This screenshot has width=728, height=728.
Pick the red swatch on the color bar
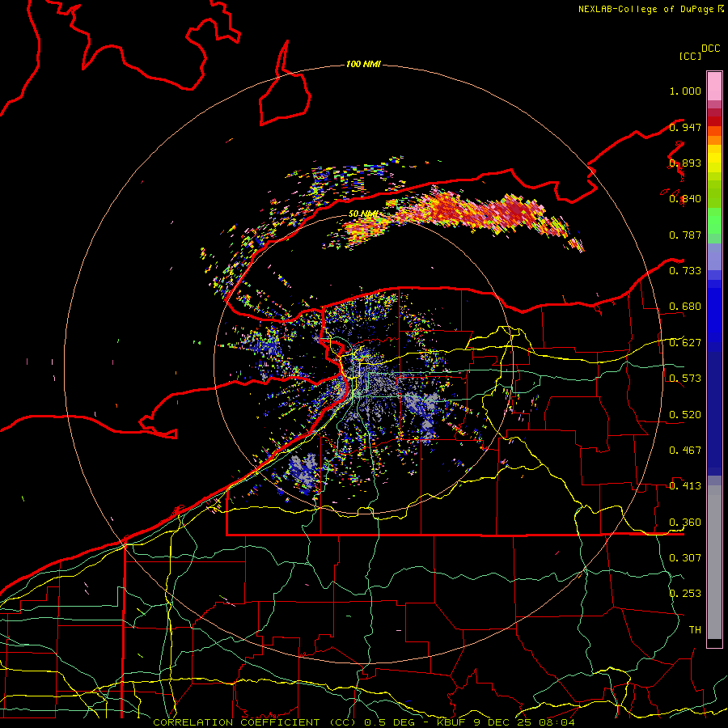pos(714,121)
